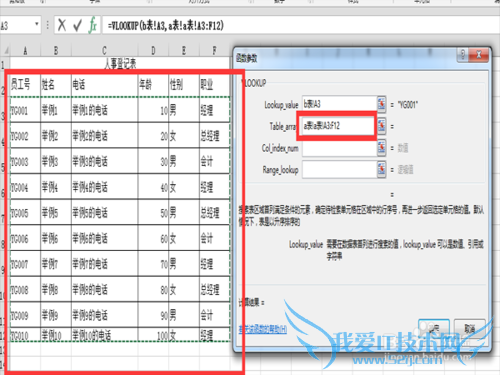Click the 会计 cell in YG003 row
Screen dimensions: 500x375
coord(214,161)
